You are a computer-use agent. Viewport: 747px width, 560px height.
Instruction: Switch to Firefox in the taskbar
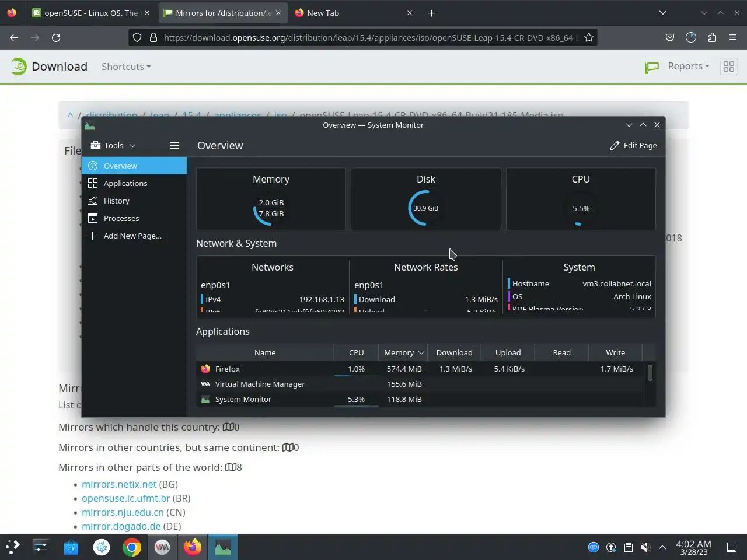(193, 547)
